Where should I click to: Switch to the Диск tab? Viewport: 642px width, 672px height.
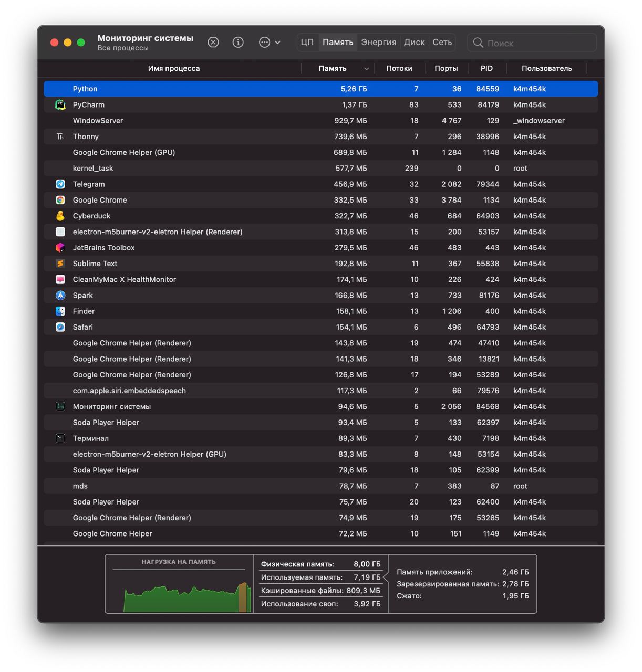pyautogui.click(x=415, y=43)
